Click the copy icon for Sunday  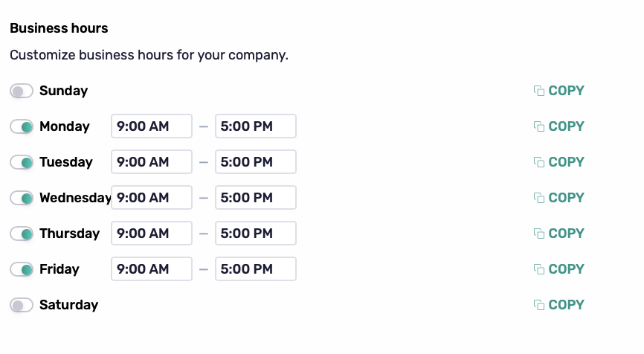[539, 91]
